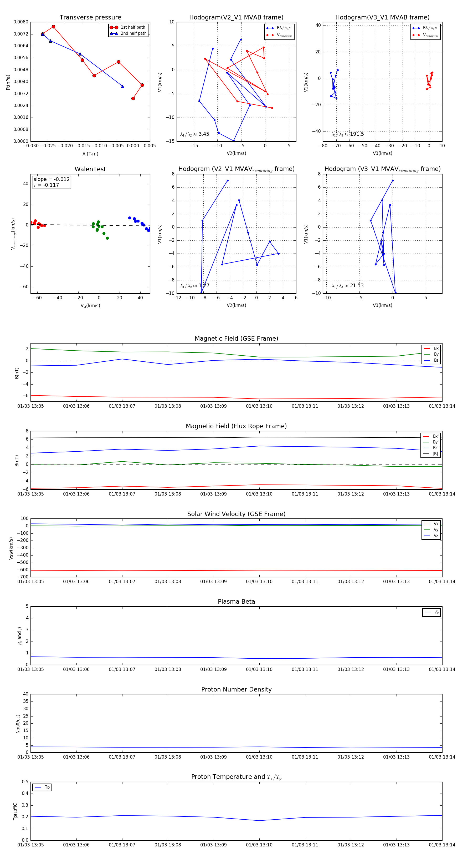473x868 pixels.
Task: Click the 'V_A(km/s)' x-axis label of WalenTest
Action: [90, 306]
